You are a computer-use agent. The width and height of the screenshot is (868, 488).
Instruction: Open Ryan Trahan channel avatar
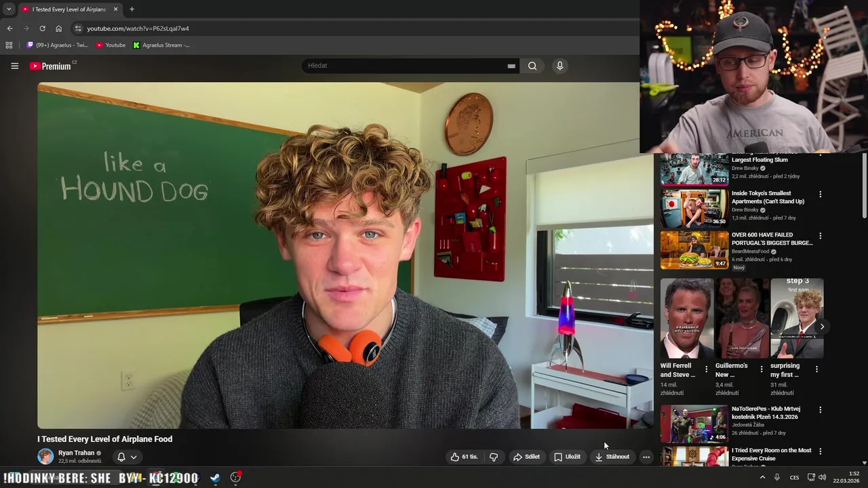coord(45,456)
